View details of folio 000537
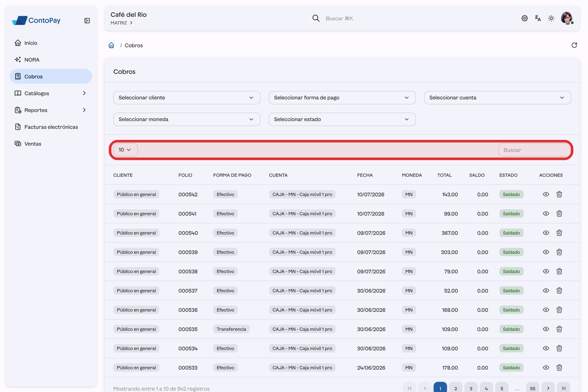The height and width of the screenshot is (392, 588). coord(546,291)
